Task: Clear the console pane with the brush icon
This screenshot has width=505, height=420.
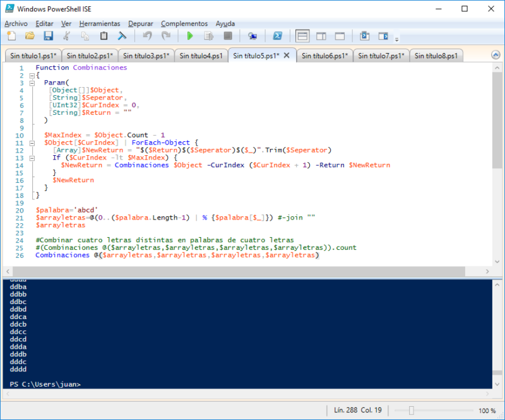Action: (x=121, y=36)
